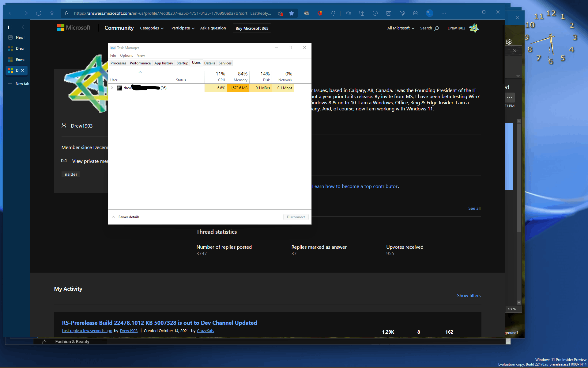Sort users by Memory column header

tap(238, 77)
